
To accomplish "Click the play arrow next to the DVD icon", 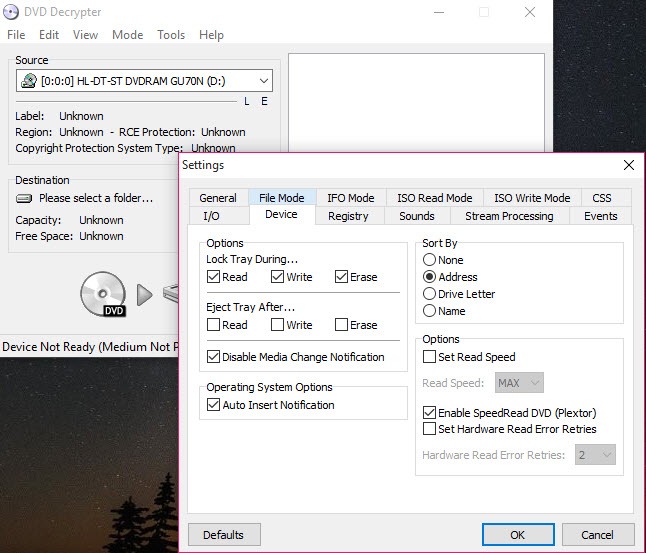I will click(144, 295).
